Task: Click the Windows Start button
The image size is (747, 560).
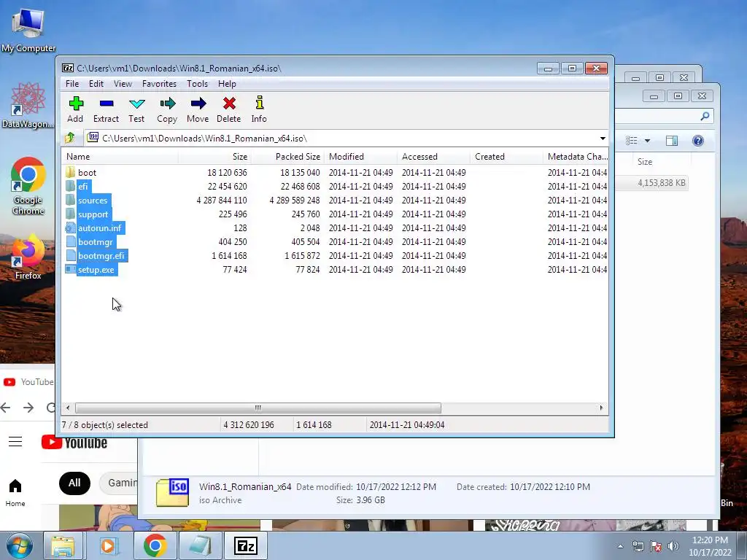Action: click(x=20, y=545)
